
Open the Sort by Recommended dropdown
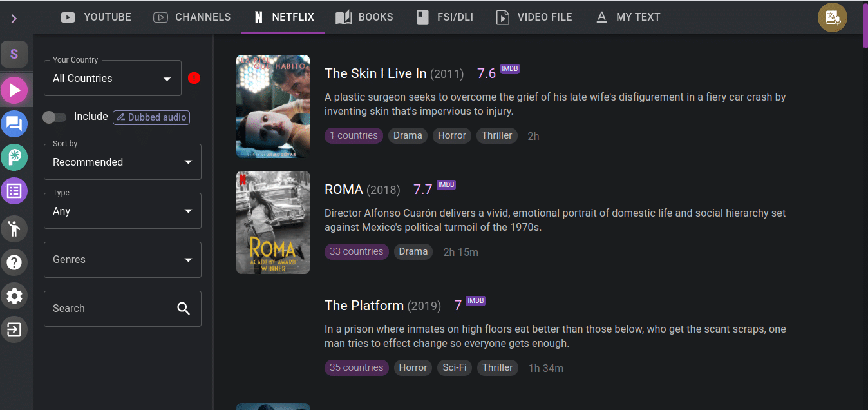[122, 162]
